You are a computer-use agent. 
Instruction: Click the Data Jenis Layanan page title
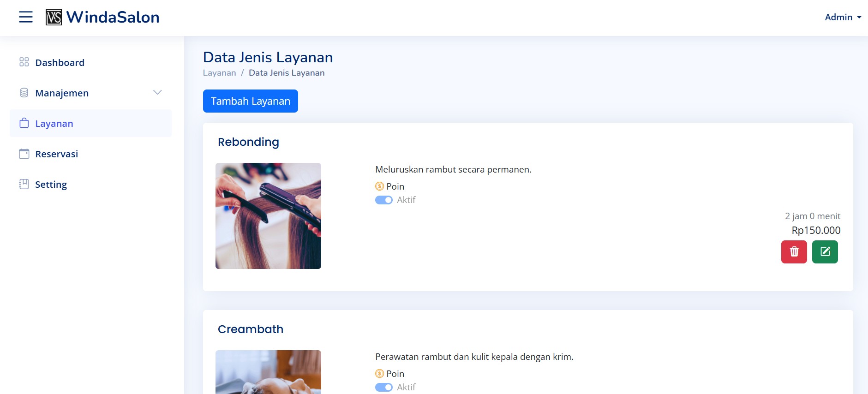click(x=268, y=57)
